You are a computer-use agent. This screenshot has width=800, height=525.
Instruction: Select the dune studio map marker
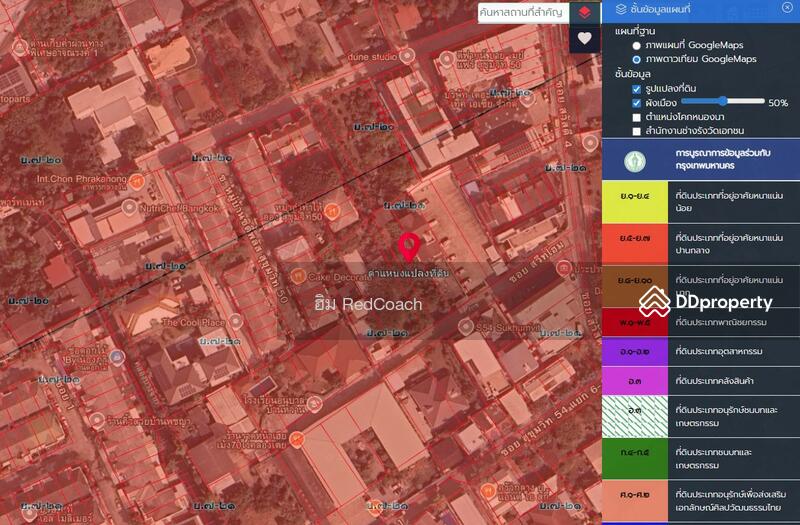(x=407, y=56)
